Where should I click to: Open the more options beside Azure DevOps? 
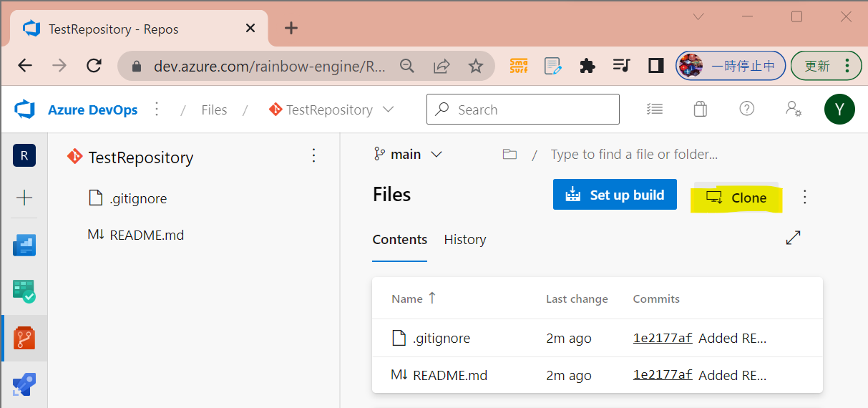tap(157, 110)
